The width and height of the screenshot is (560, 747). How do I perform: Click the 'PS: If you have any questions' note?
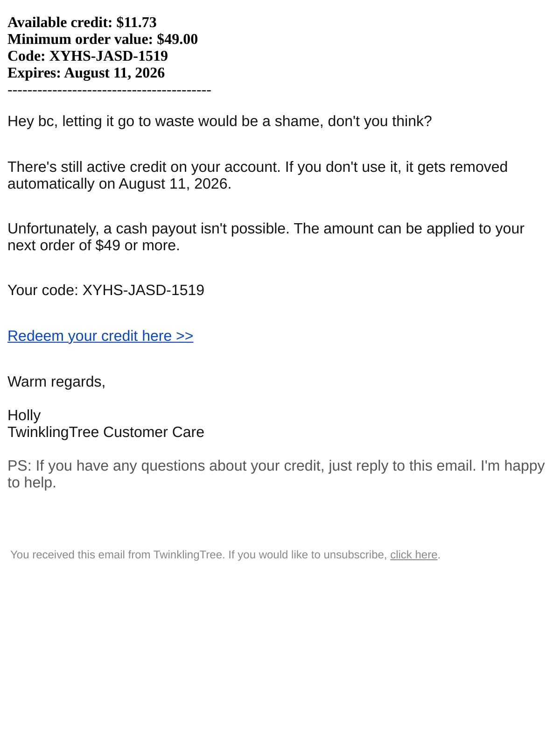(276, 474)
